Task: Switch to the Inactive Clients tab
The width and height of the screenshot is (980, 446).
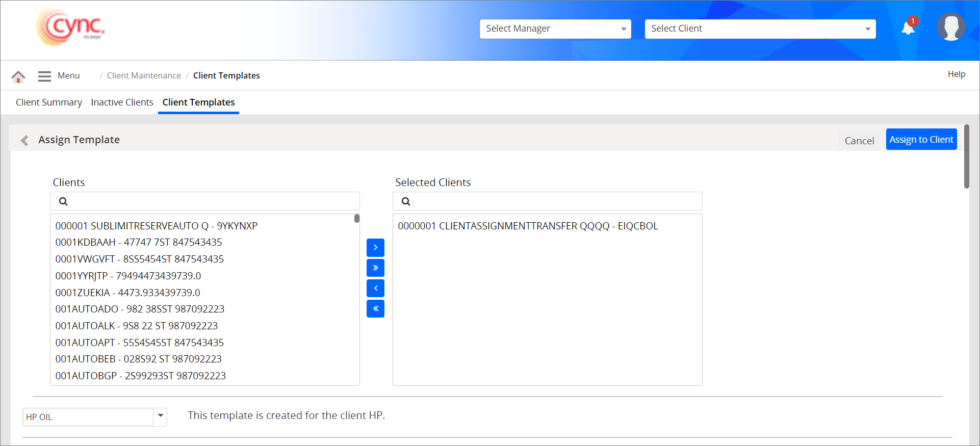Action: pyautogui.click(x=122, y=102)
